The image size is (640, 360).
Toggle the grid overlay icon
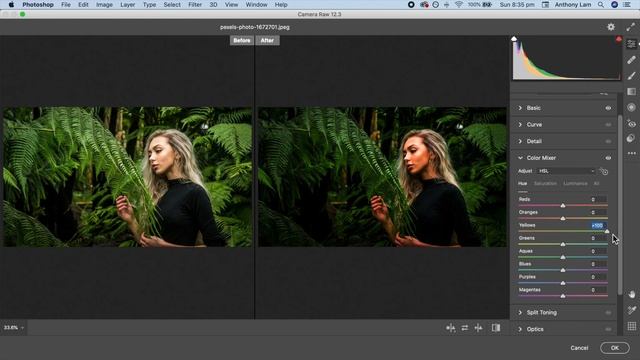click(632, 326)
